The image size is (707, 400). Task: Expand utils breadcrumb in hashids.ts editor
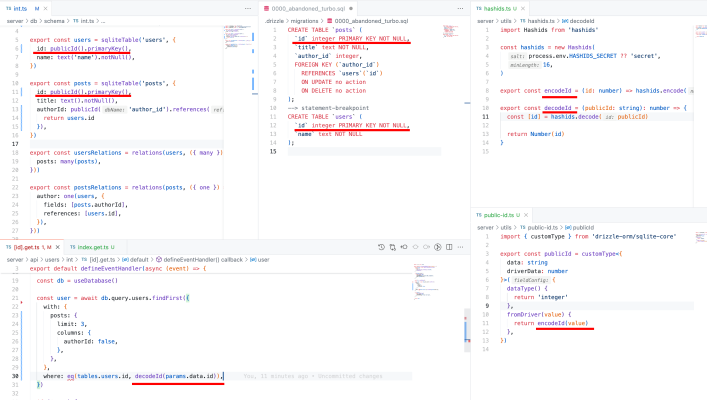506,21
